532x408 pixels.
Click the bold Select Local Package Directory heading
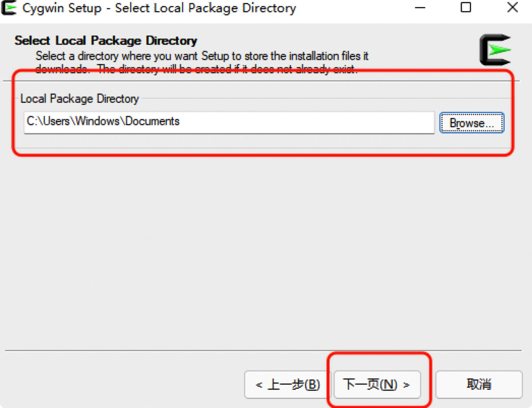[x=106, y=41]
